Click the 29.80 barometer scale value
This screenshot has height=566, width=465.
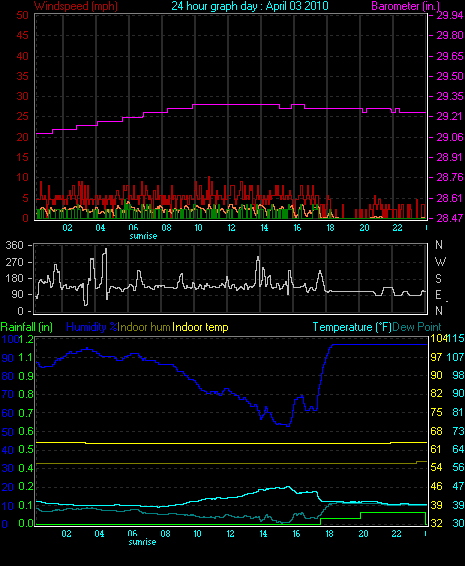pos(450,35)
